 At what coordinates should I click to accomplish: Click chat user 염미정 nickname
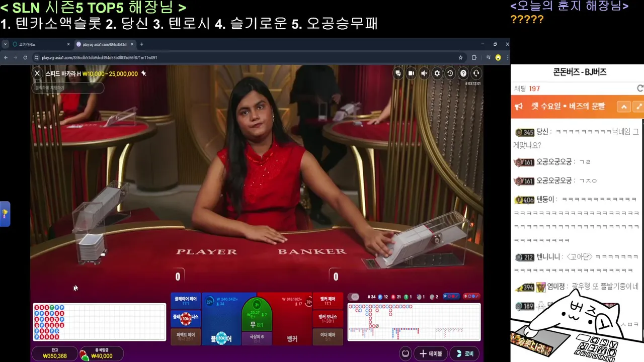pos(556,287)
